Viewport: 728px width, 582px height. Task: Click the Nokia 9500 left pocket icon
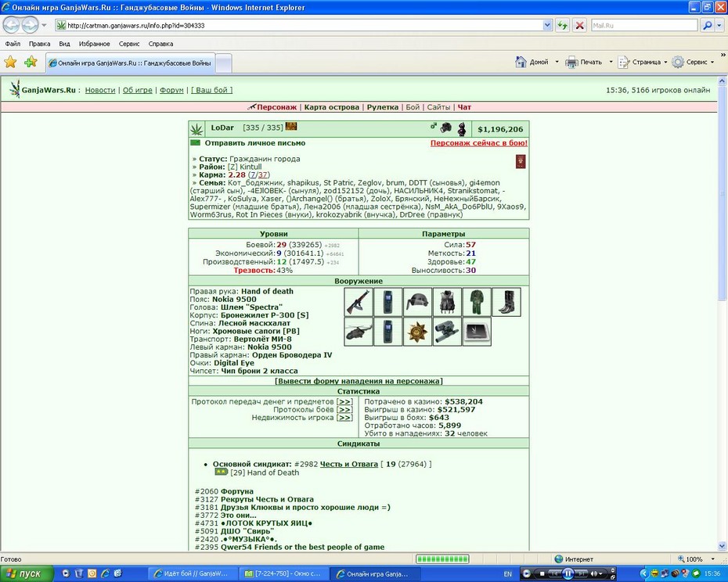[x=387, y=332]
